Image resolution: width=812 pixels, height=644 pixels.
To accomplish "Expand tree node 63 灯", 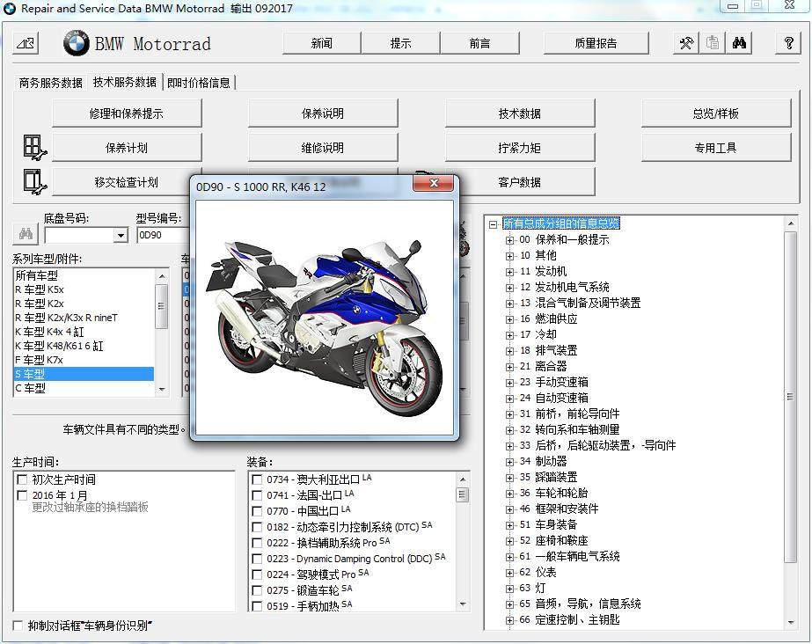I will [x=509, y=589].
